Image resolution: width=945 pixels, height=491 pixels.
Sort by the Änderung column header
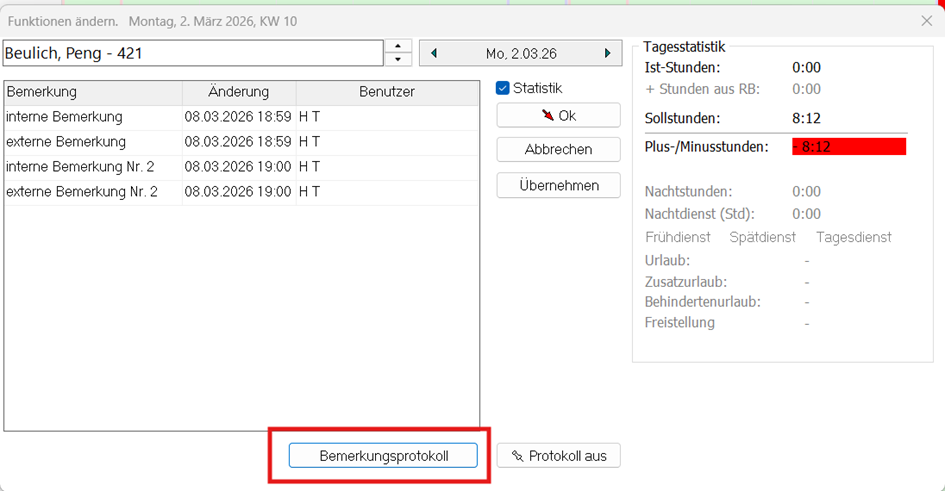[x=239, y=92]
